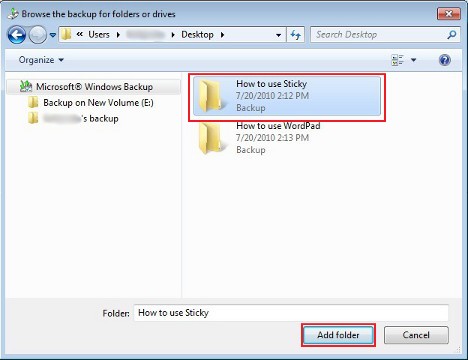Open the recent pages dropdown arrow
This screenshot has width=468, height=360.
(53, 35)
